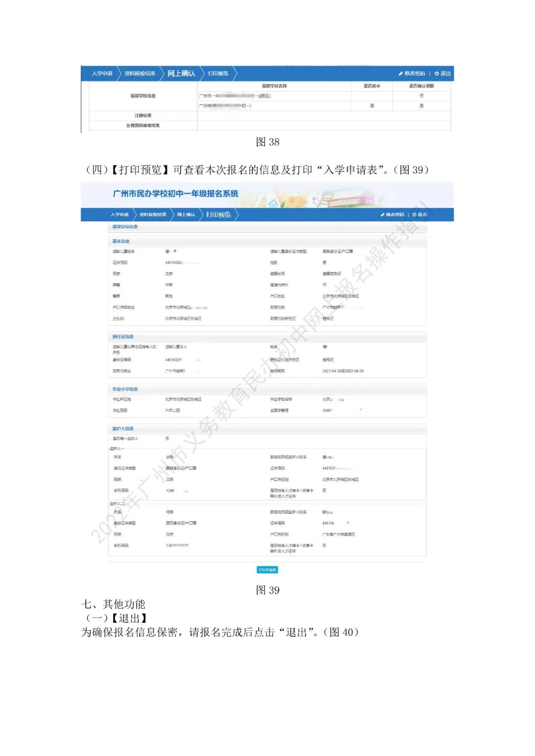Viewport: 535px width, 756px height.
Task: Click the 广东省广州市荔湾区 household location value
Action: pyautogui.click(x=338, y=535)
